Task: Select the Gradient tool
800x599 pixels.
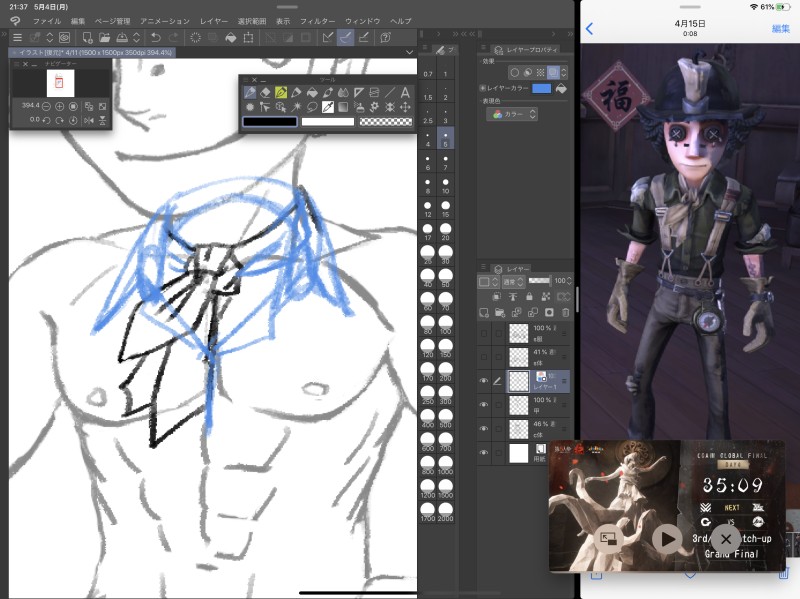Action: tap(343, 107)
